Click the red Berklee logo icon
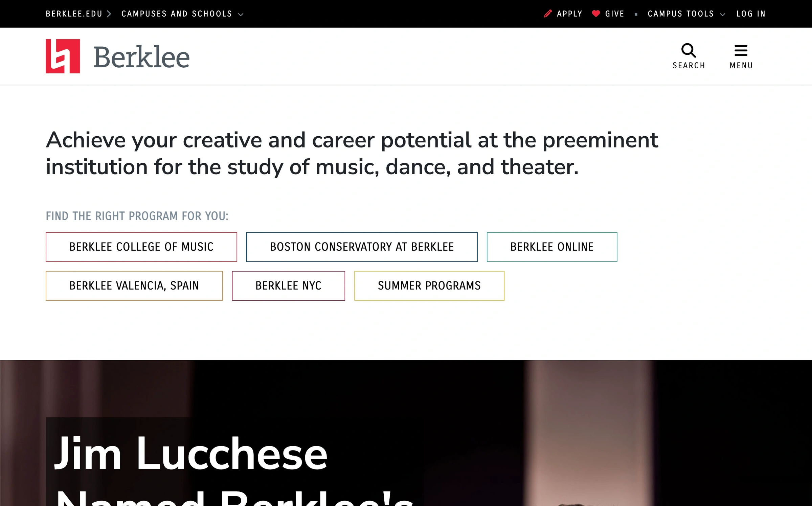This screenshot has height=506, width=812. coord(63,56)
